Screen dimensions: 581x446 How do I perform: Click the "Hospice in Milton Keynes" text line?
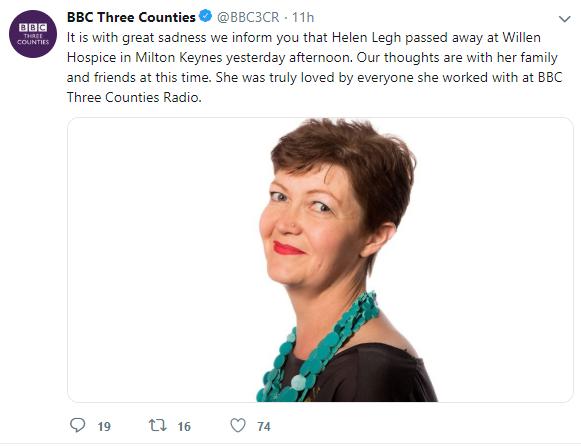(145, 58)
